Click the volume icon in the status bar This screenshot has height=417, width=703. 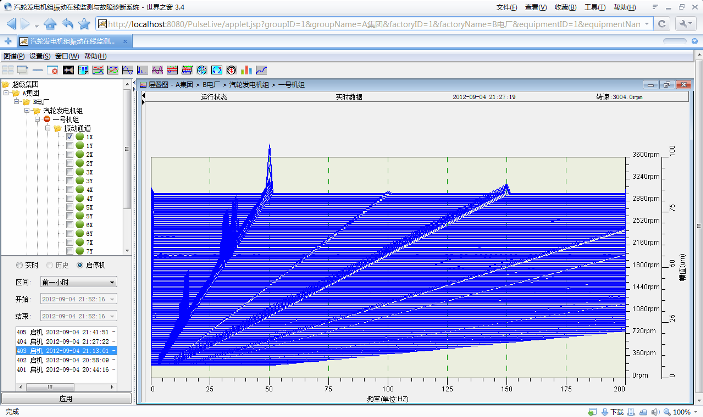(x=655, y=412)
